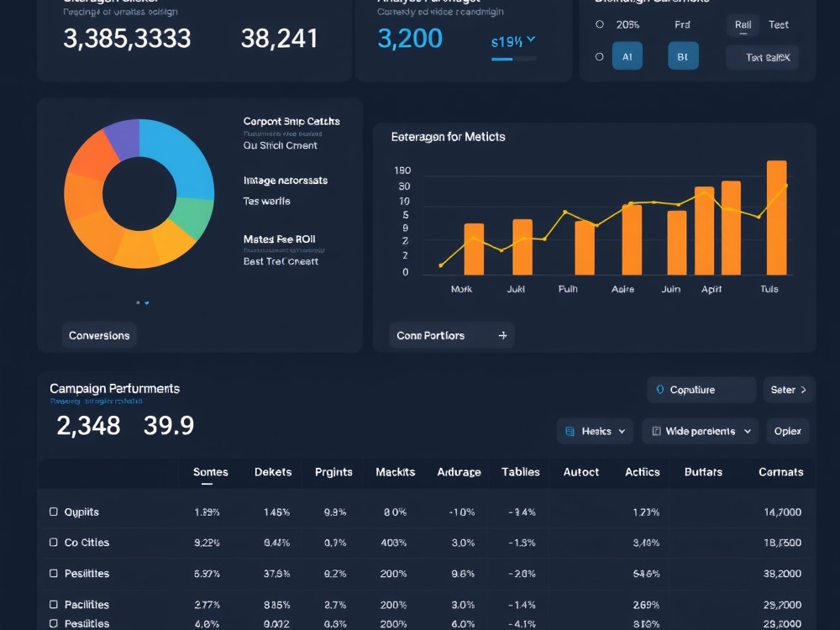Click the 2,348 campaign value
This screenshot has width=840, height=630.
[x=88, y=425]
